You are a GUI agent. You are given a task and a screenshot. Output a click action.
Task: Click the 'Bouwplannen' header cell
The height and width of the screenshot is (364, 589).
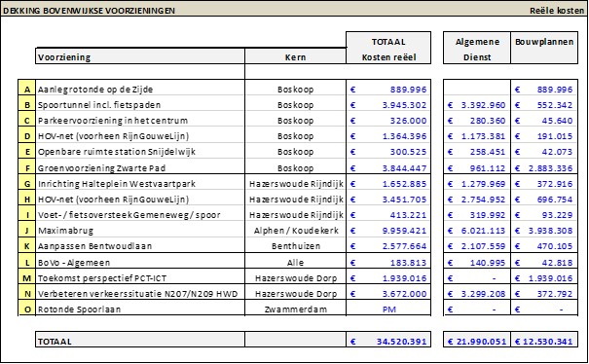pos(544,48)
